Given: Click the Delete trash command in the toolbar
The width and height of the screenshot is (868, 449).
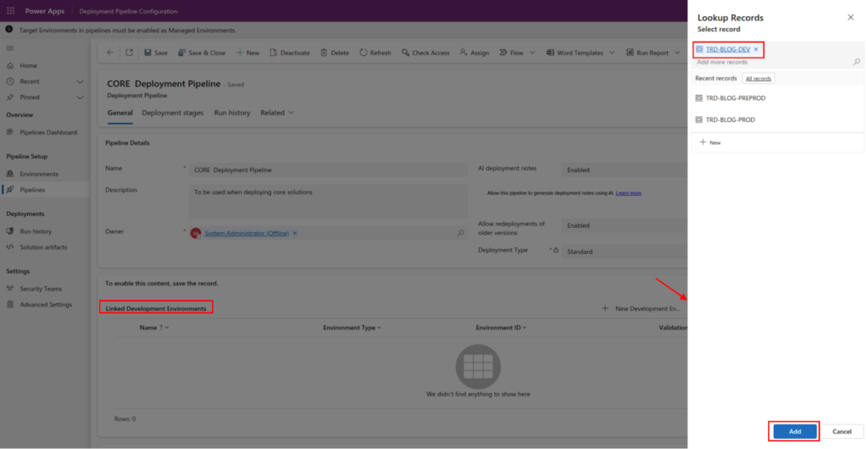Looking at the screenshot, I should (x=335, y=53).
